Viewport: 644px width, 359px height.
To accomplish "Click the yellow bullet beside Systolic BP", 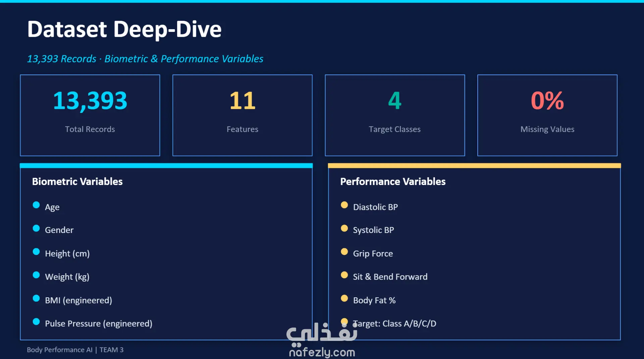I will [x=344, y=228].
